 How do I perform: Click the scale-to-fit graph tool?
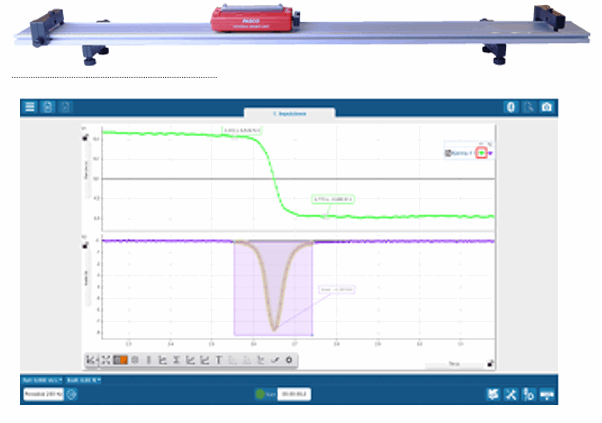coord(106,359)
